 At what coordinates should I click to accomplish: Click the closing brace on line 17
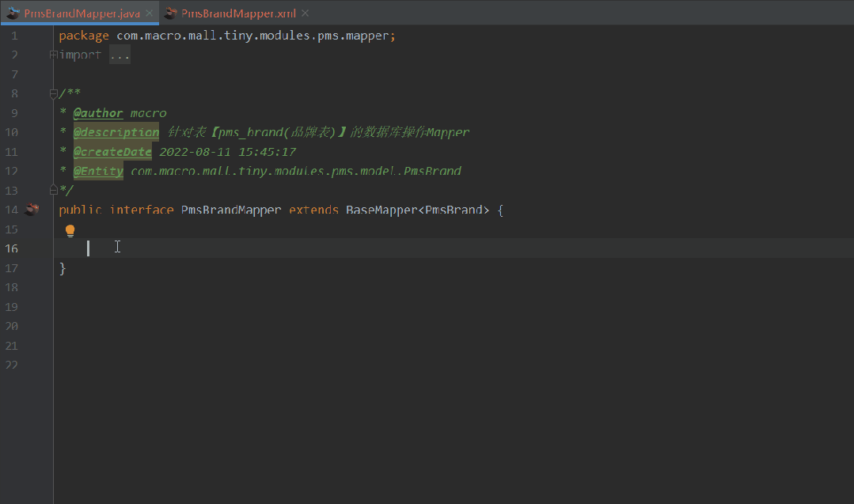(x=62, y=267)
